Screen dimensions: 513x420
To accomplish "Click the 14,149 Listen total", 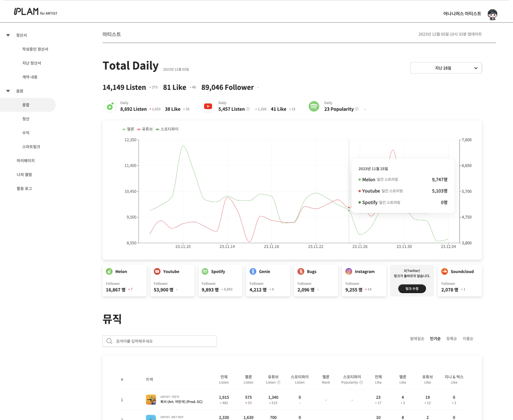I will pyautogui.click(x=124, y=87).
